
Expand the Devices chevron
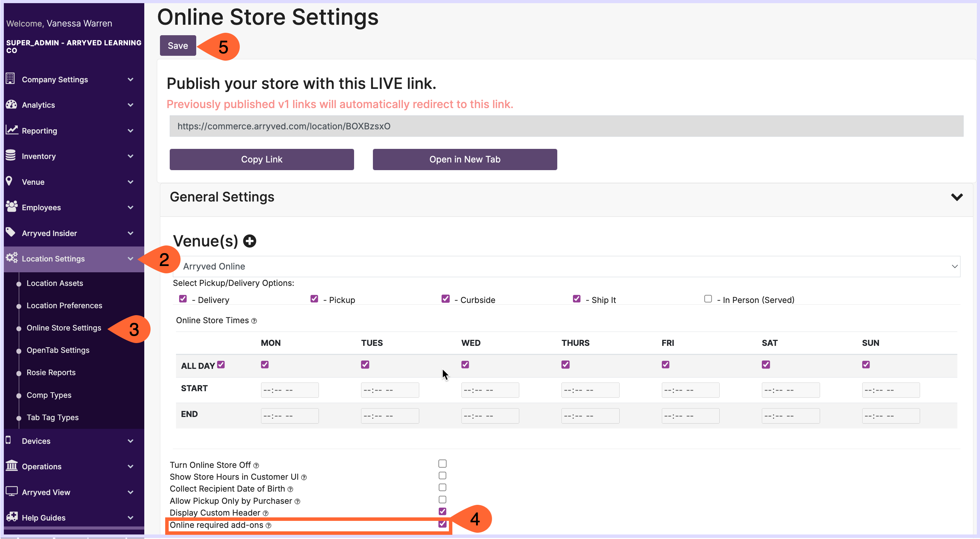pyautogui.click(x=130, y=441)
